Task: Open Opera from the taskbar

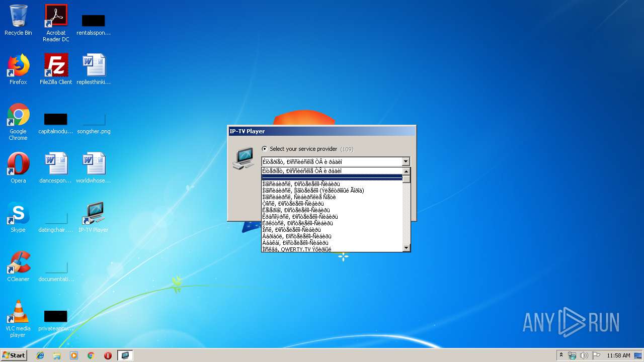Action: coord(108,355)
